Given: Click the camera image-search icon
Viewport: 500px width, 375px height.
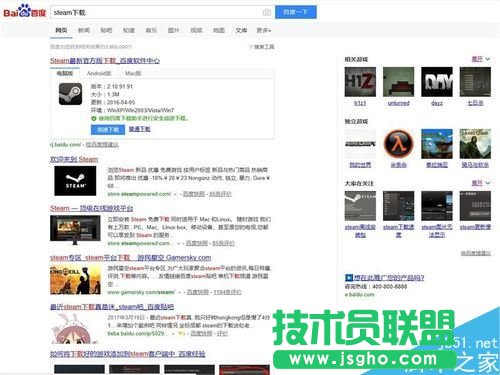Looking at the screenshot, I should 267,12.
